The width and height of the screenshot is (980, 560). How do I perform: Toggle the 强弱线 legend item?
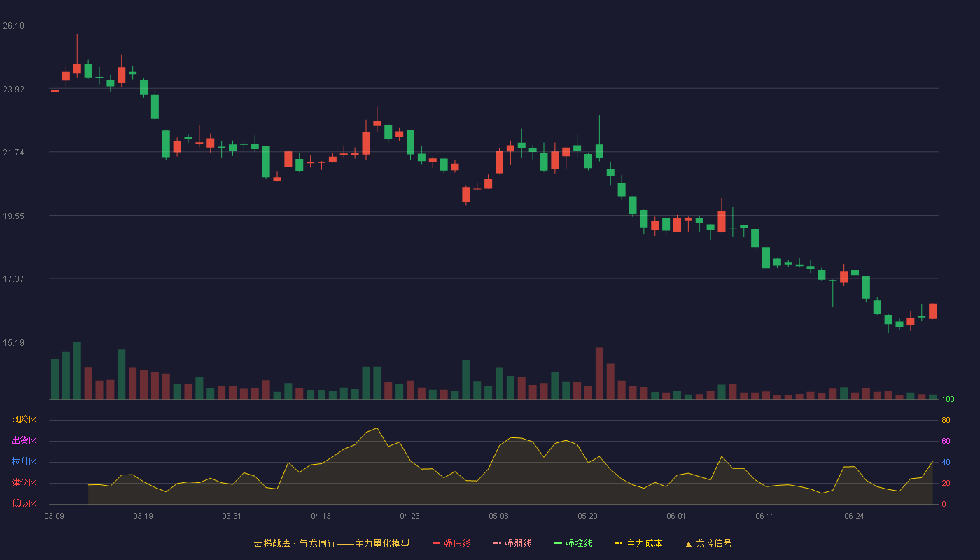click(512, 543)
